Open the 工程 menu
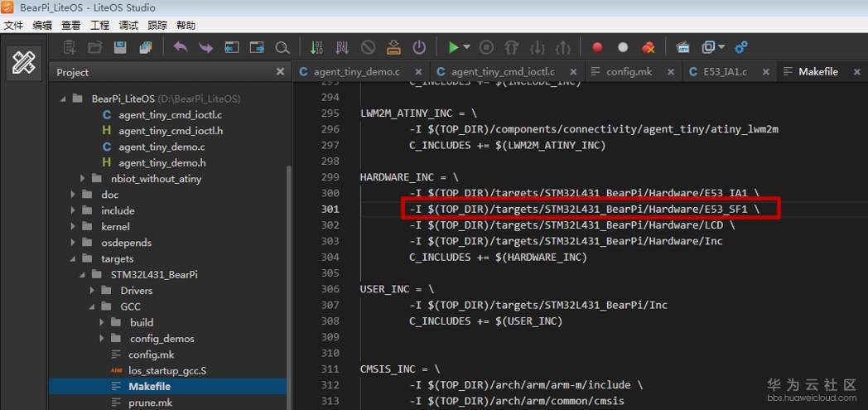868x410 pixels. [x=99, y=25]
